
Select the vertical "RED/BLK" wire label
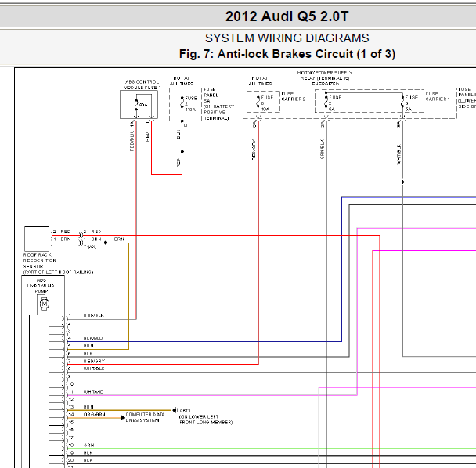pos(132,141)
